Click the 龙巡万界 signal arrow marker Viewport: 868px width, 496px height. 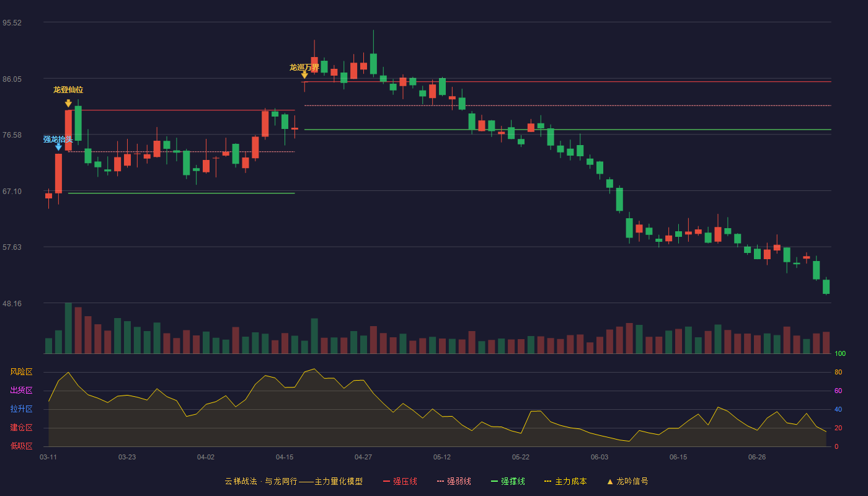coord(304,75)
